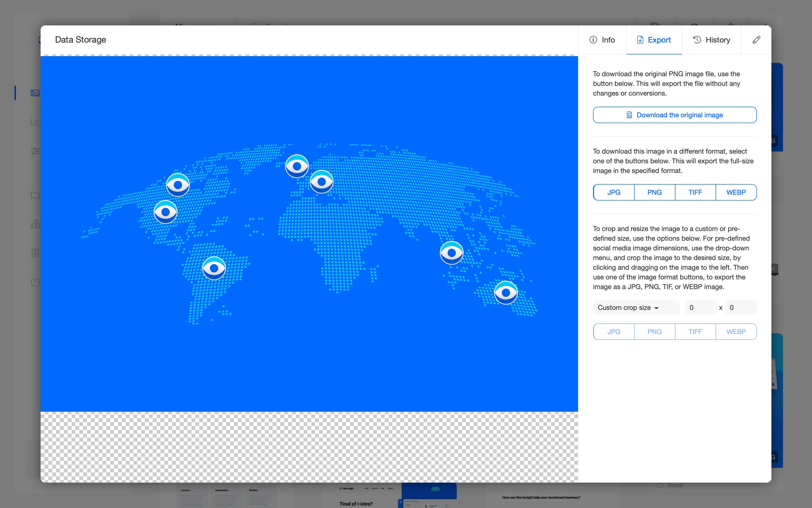Image resolution: width=812 pixels, height=508 pixels.
Task: Click the sliders settings icon in background sidebar
Action: tap(35, 151)
